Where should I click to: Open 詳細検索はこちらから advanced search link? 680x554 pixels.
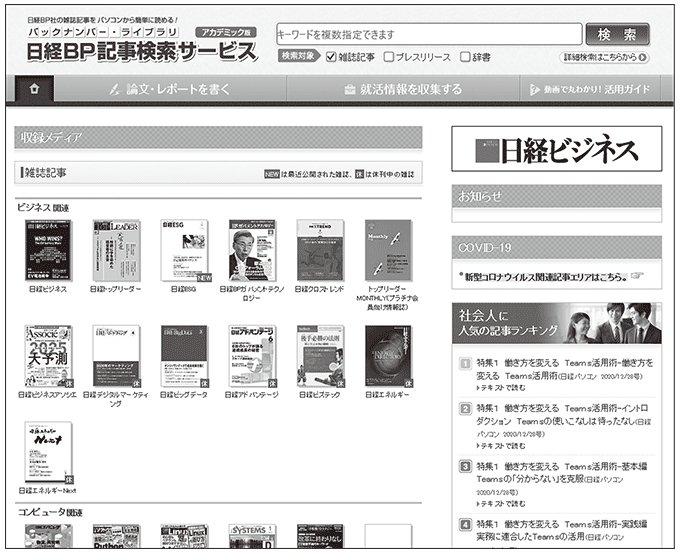pyautogui.click(x=604, y=57)
